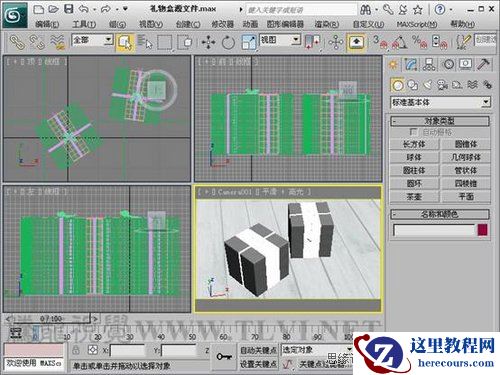Collapse the 对象类型 rollout
This screenshot has height=375, width=500.
440,121
